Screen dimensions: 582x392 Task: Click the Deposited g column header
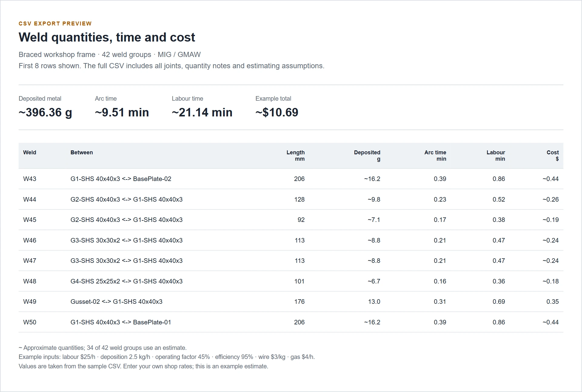367,156
